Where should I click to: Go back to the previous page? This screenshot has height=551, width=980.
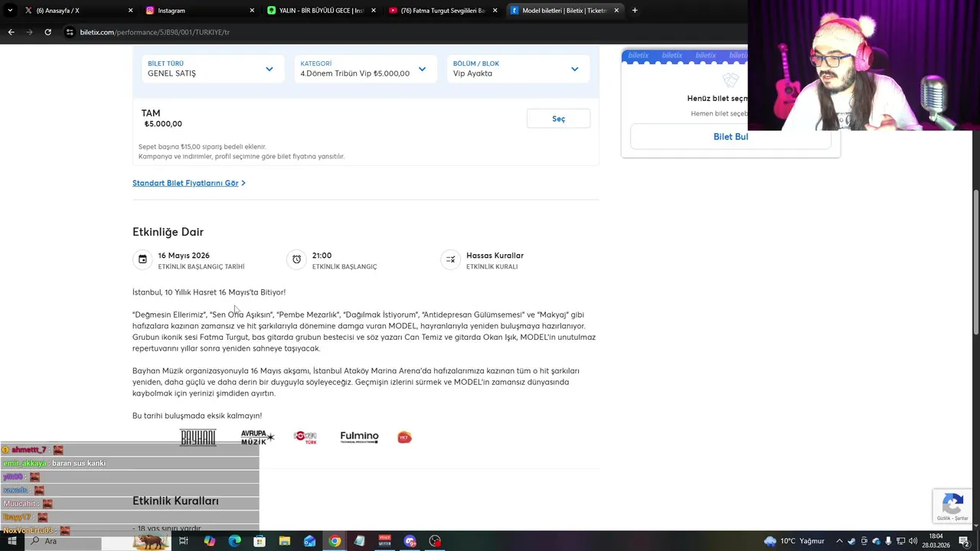click(11, 32)
